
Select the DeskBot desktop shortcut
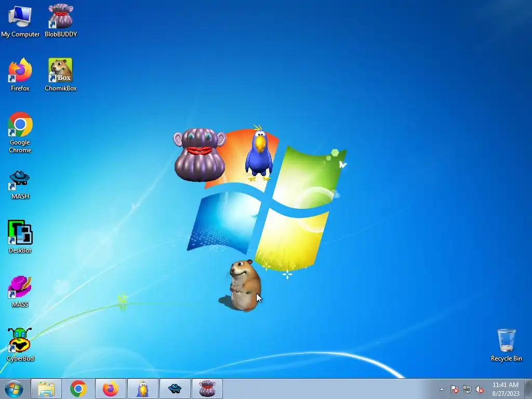point(20,237)
